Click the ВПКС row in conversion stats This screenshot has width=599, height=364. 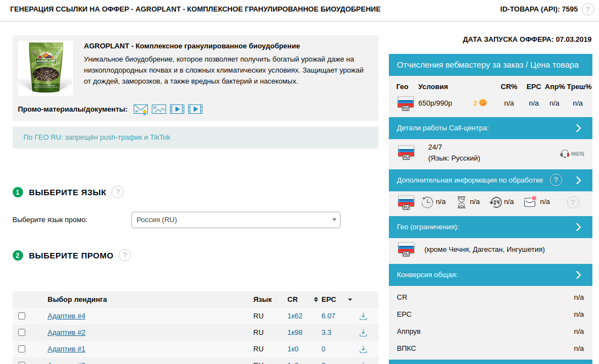tap(491, 349)
